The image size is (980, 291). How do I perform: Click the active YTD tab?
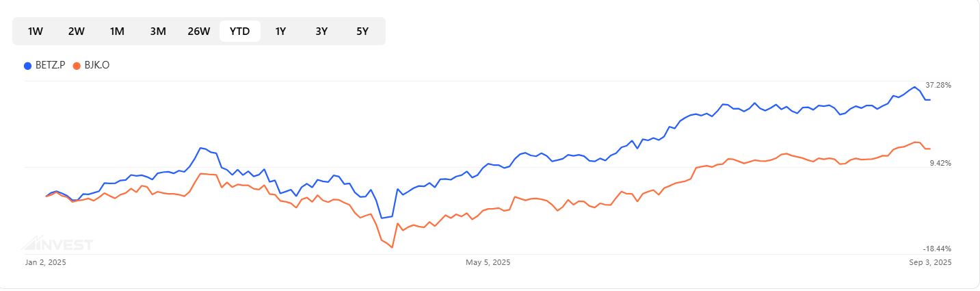coord(240,31)
